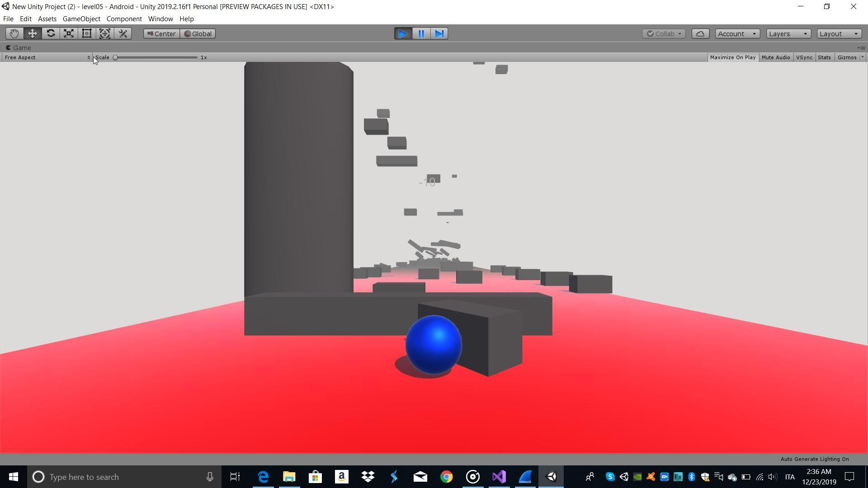Screen dimensions: 868x488
Task: Open the GameObject menu
Action: click(81, 19)
